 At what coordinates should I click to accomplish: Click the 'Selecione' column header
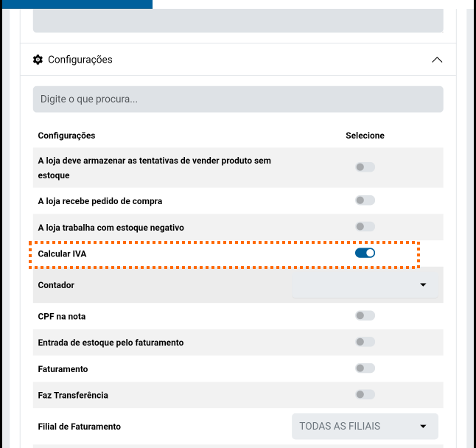pos(365,136)
